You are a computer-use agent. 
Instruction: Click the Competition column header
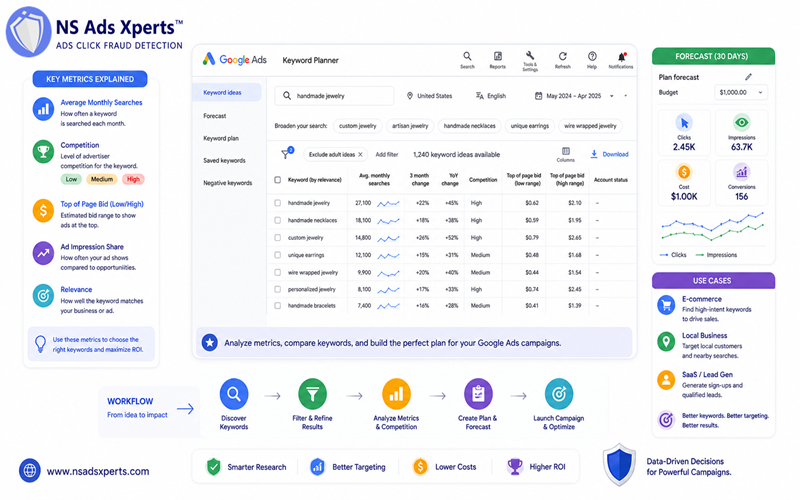pyautogui.click(x=483, y=180)
